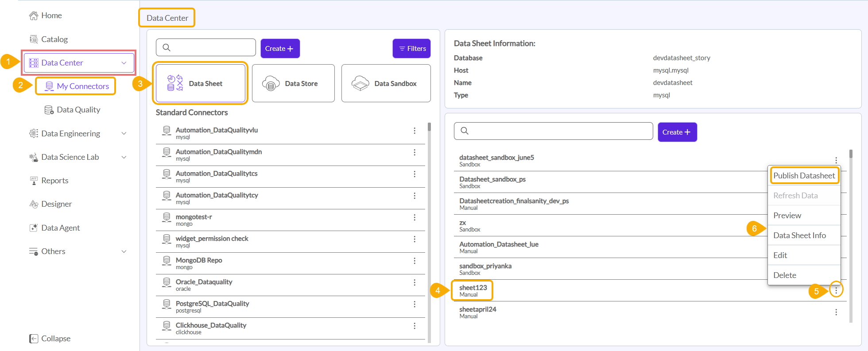
Task: Expand the Others menu chevron
Action: [x=124, y=251]
